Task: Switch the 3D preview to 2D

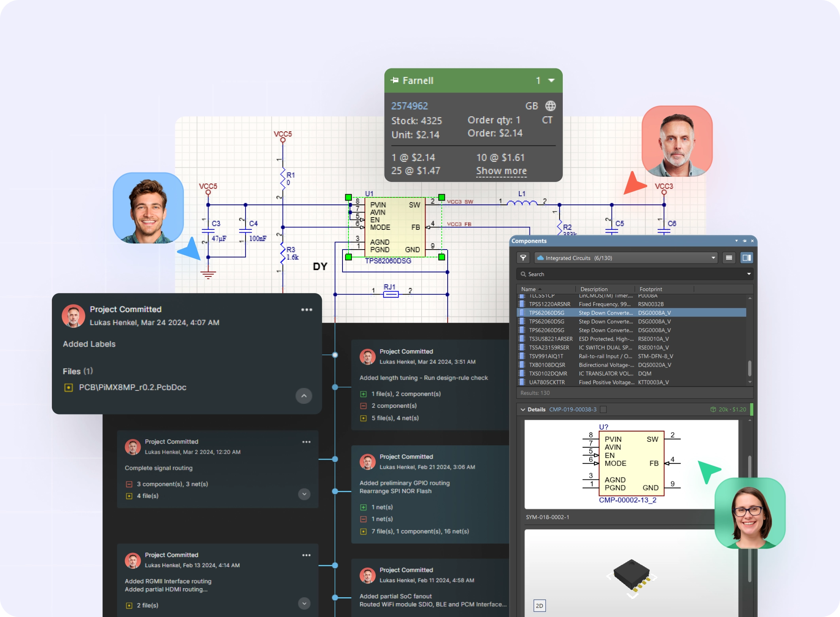Action: (x=539, y=606)
